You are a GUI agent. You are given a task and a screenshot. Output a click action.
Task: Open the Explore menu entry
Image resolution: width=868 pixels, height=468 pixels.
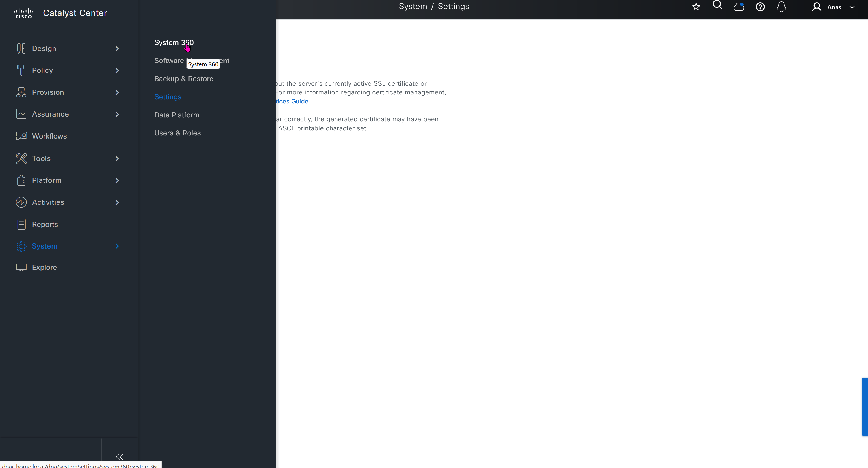(44, 268)
